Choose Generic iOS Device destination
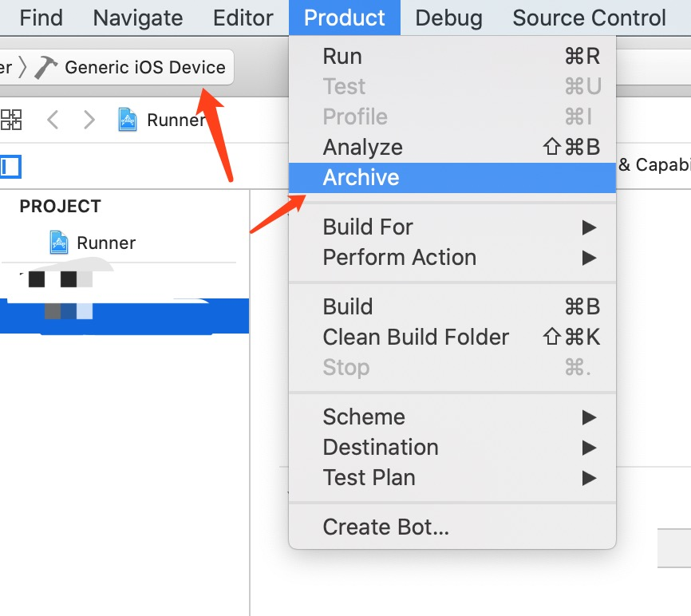The height and width of the screenshot is (616, 691). click(x=144, y=68)
